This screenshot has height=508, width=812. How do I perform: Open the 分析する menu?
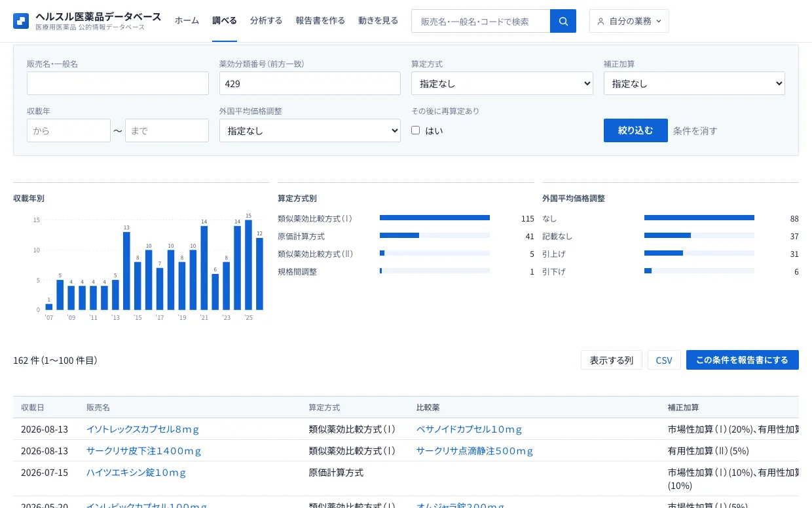(x=266, y=20)
